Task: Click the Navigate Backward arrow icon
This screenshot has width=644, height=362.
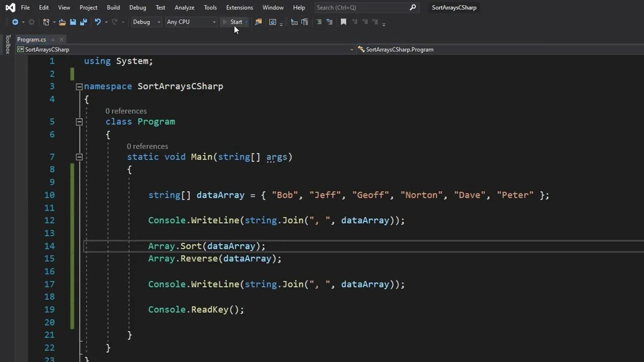Action: pos(15,22)
